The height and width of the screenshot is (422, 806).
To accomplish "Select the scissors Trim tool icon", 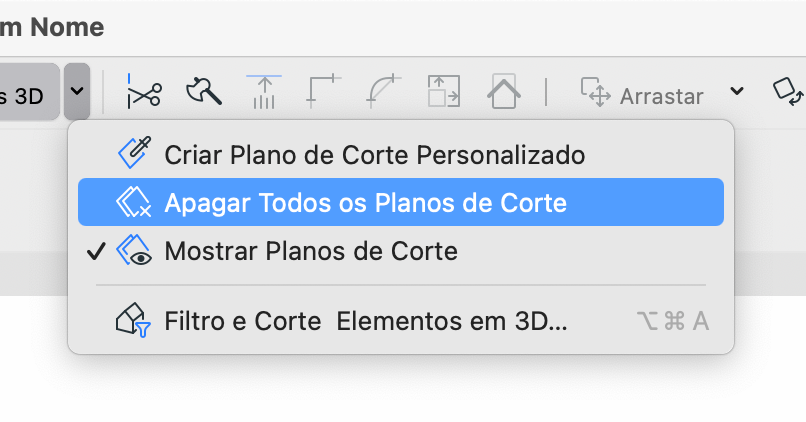I will pyautogui.click(x=144, y=91).
